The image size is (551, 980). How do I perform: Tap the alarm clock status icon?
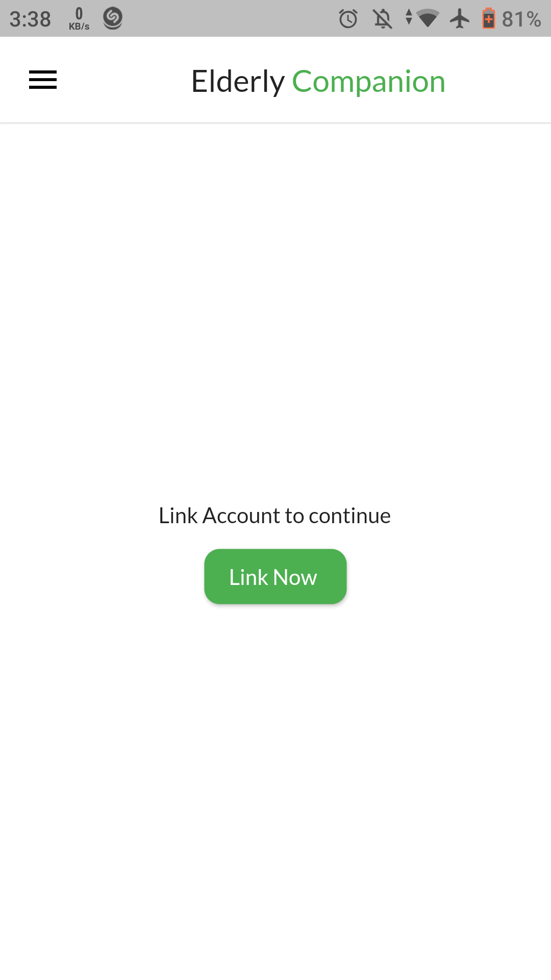point(348,19)
